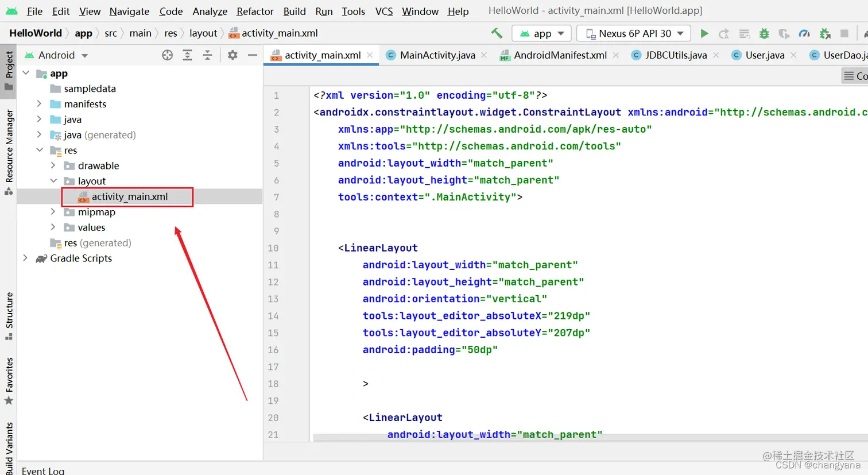Expand the values folder
This screenshot has width=868, height=475.
53,227
